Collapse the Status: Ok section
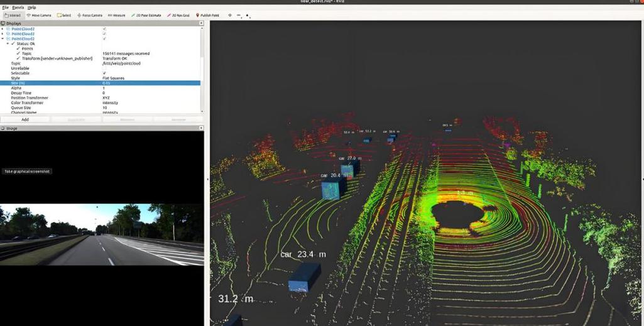Viewport: 644px width, 326px height. tap(8, 43)
